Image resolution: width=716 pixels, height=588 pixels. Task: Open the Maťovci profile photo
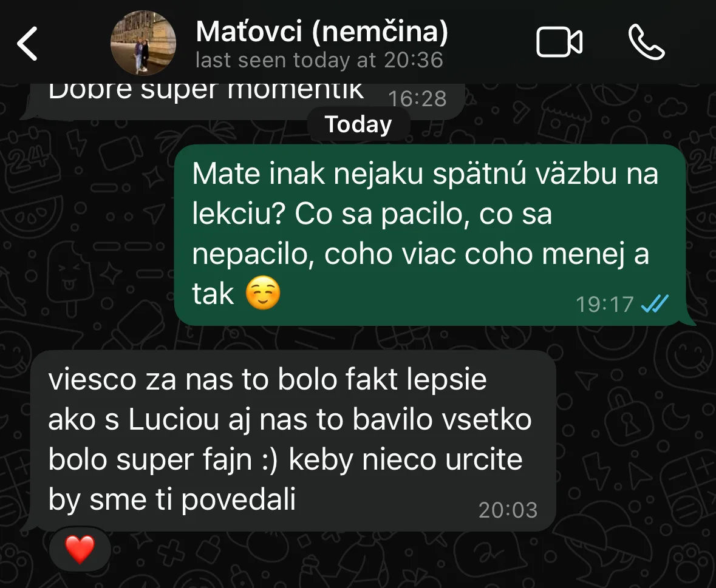coord(143,43)
